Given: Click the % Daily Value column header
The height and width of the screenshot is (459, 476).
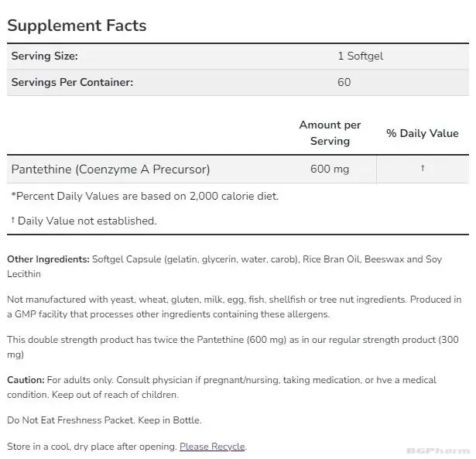Looking at the screenshot, I should click(423, 133).
